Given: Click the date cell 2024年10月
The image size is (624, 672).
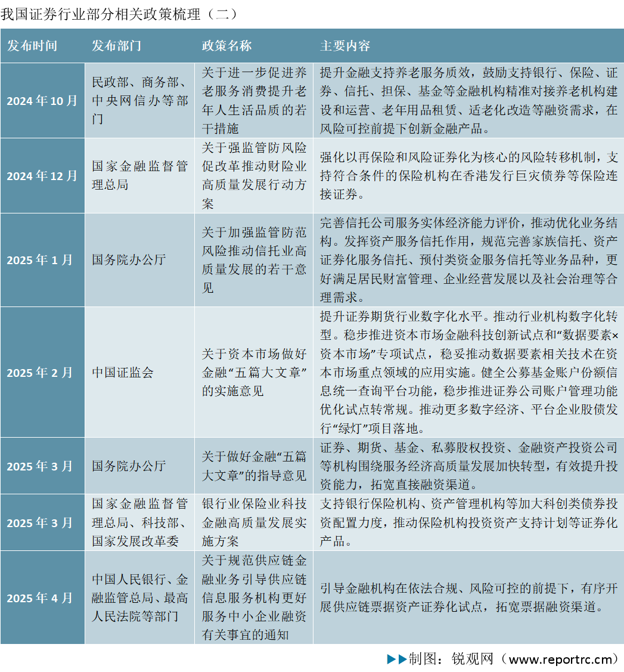Looking at the screenshot, I should (x=42, y=101).
